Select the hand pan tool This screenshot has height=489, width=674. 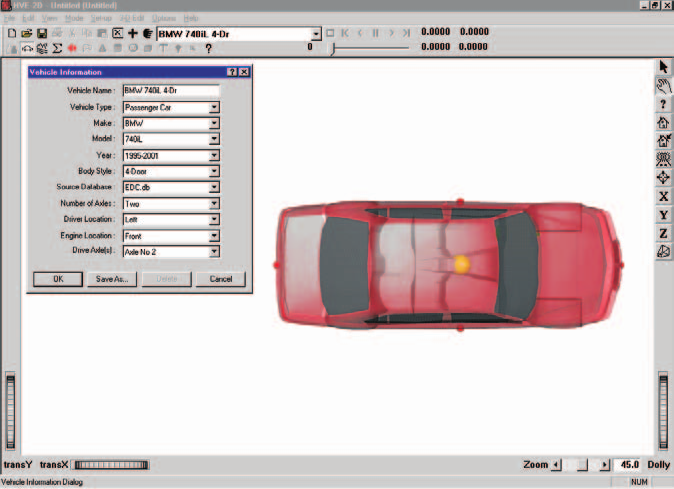[663, 86]
